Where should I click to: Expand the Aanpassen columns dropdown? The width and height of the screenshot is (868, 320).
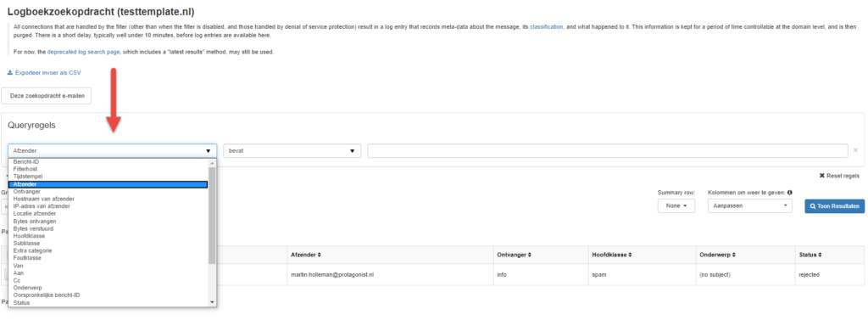click(751, 205)
